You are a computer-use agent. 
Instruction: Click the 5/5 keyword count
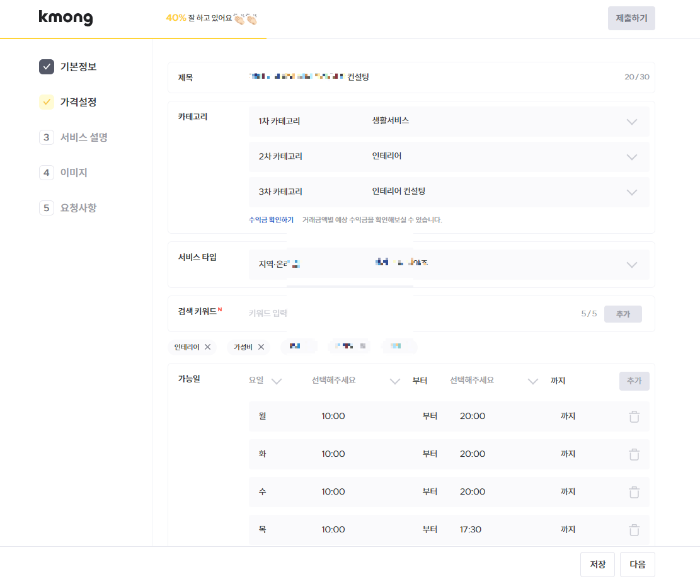click(x=589, y=313)
